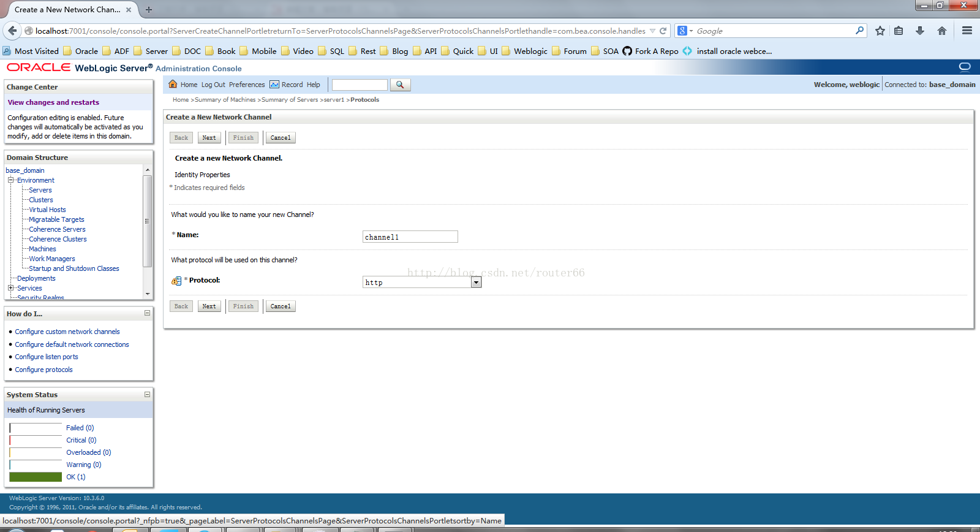Image resolution: width=980 pixels, height=532 pixels.
Task: Open the Blog bookmarks folder
Action: [x=394, y=51]
